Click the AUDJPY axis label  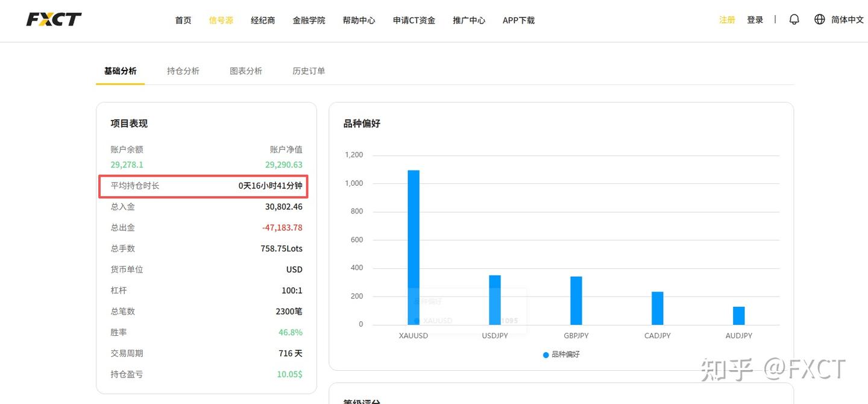[739, 336]
